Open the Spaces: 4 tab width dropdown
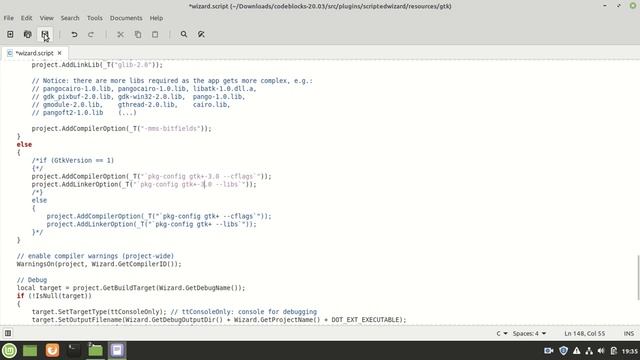The image size is (640, 360). (529, 333)
